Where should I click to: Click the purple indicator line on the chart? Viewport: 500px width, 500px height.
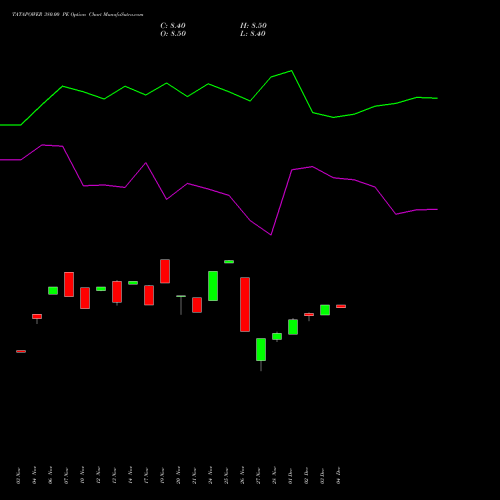(219, 190)
